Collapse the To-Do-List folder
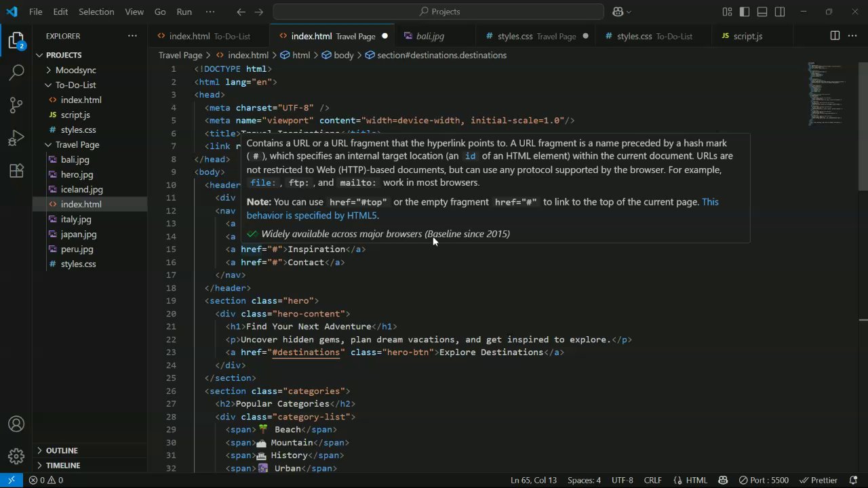 pos(75,85)
